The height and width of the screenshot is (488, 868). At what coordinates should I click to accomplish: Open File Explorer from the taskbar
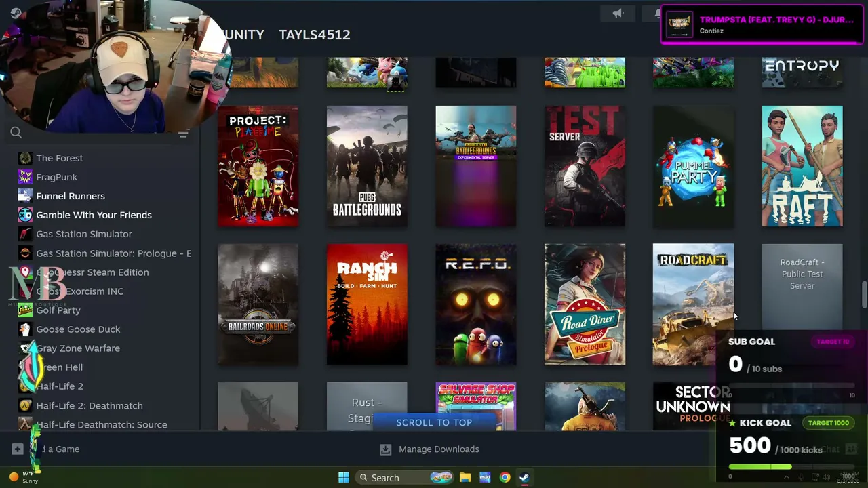(465, 477)
